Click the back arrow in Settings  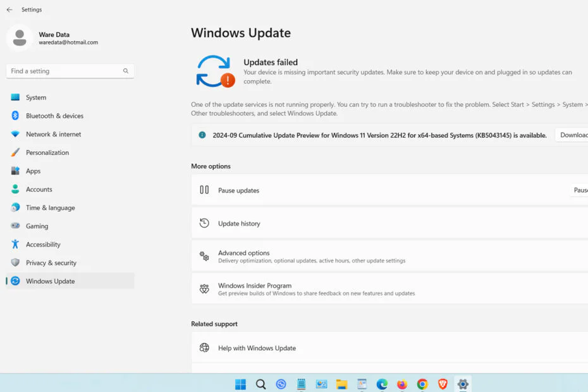pos(9,9)
